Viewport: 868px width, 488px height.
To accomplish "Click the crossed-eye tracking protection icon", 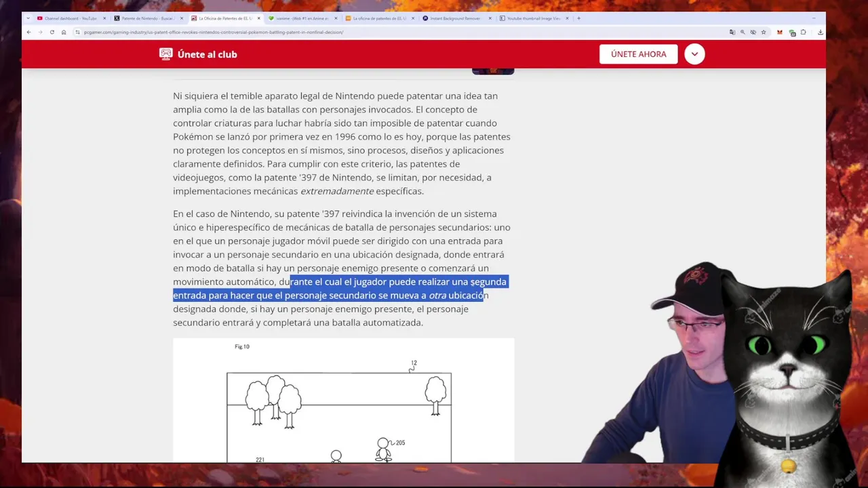I will [x=753, y=32].
